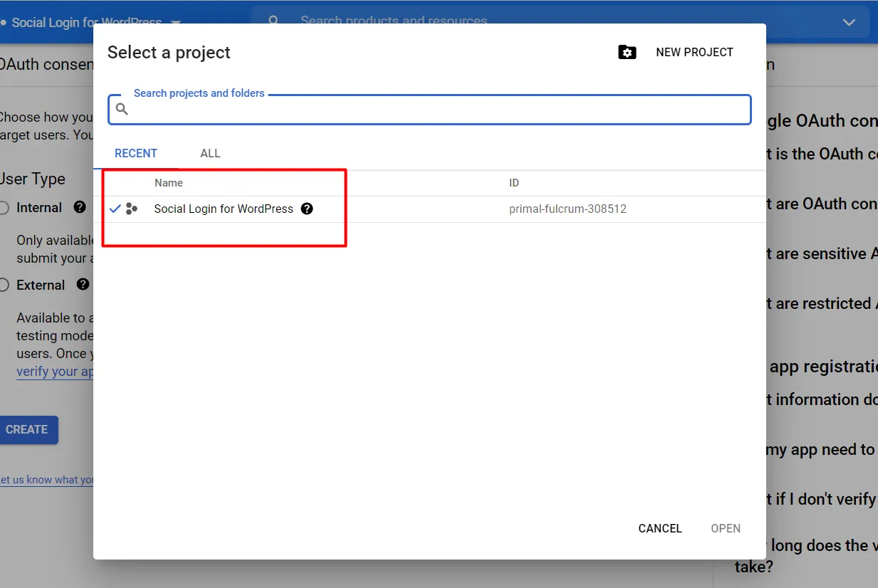Cancel the project selection dialog
Viewport: 878px width, 588px height.
660,528
